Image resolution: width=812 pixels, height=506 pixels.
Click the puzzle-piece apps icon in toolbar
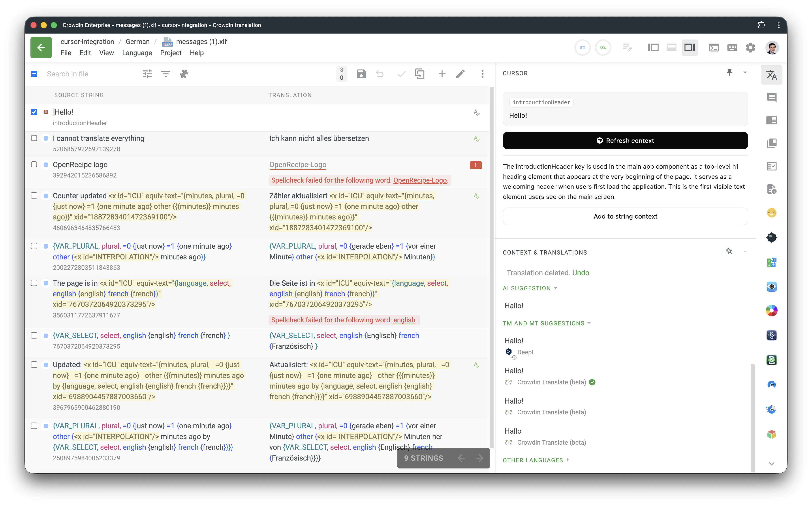pos(184,74)
